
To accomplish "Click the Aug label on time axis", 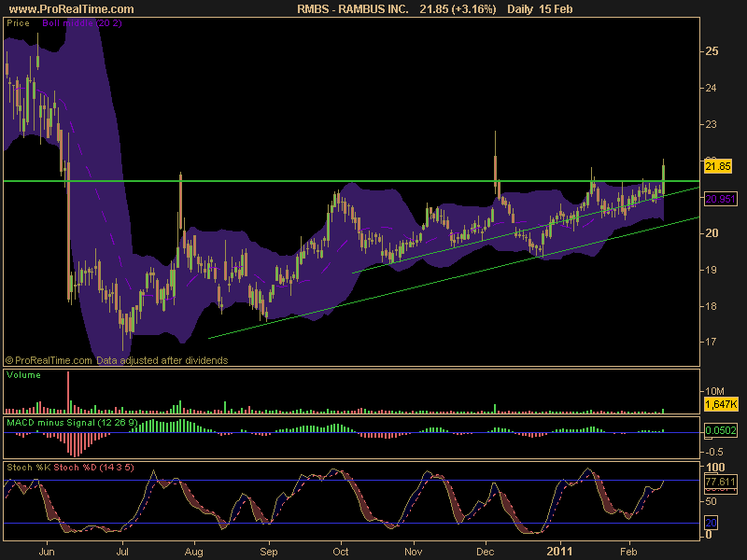I will [x=193, y=552].
